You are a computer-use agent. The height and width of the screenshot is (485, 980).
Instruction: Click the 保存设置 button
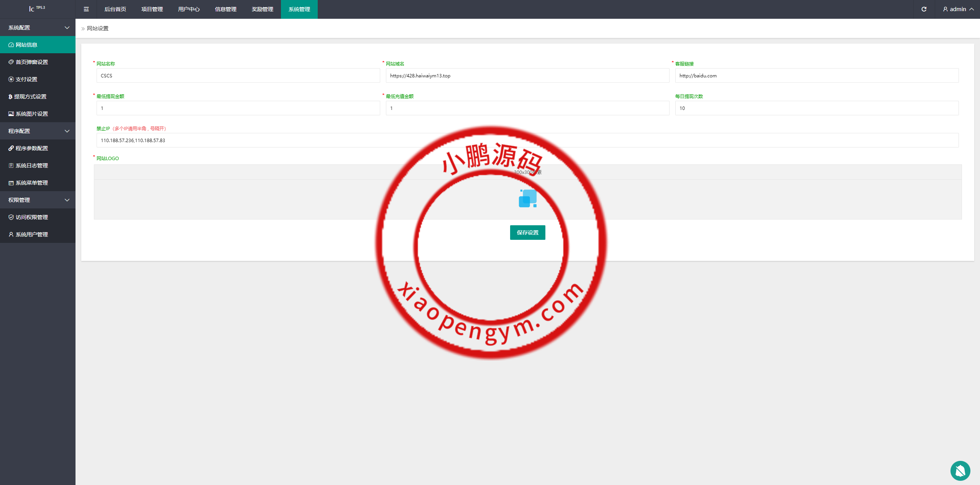[x=527, y=233]
